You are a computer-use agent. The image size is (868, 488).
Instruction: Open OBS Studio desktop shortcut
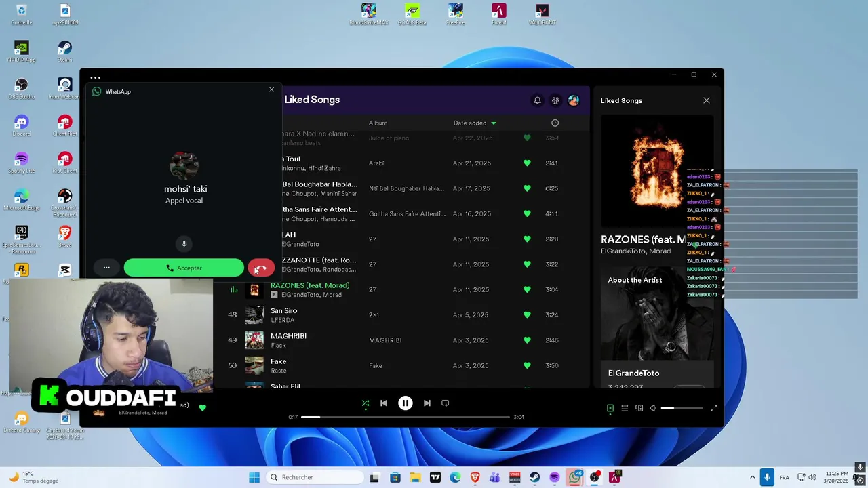point(21,89)
